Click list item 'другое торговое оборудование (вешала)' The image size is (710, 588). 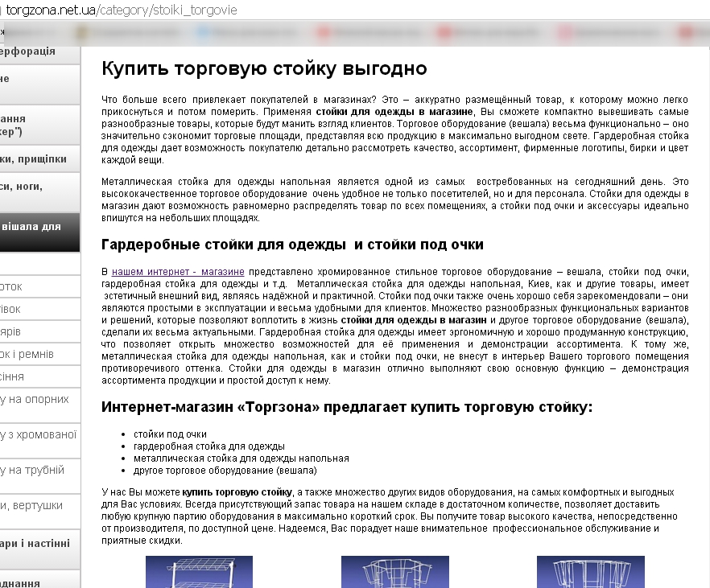(225, 471)
